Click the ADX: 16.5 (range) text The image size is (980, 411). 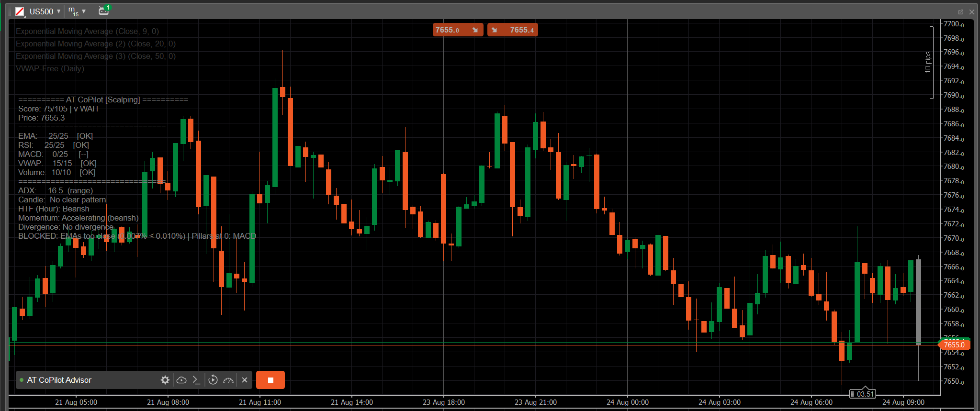point(56,190)
